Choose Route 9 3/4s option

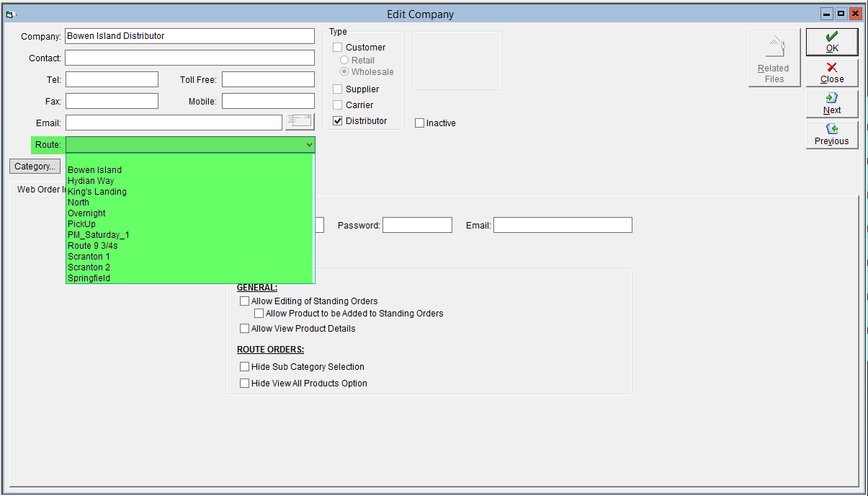point(190,246)
